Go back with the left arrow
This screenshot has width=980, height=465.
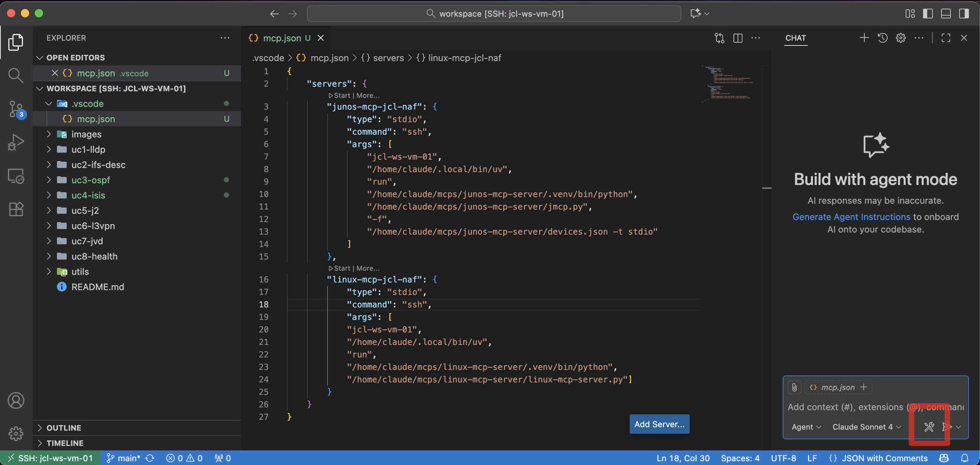point(274,14)
